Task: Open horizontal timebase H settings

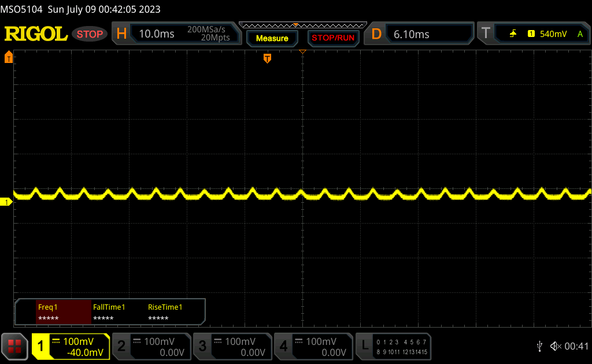Action: point(121,34)
